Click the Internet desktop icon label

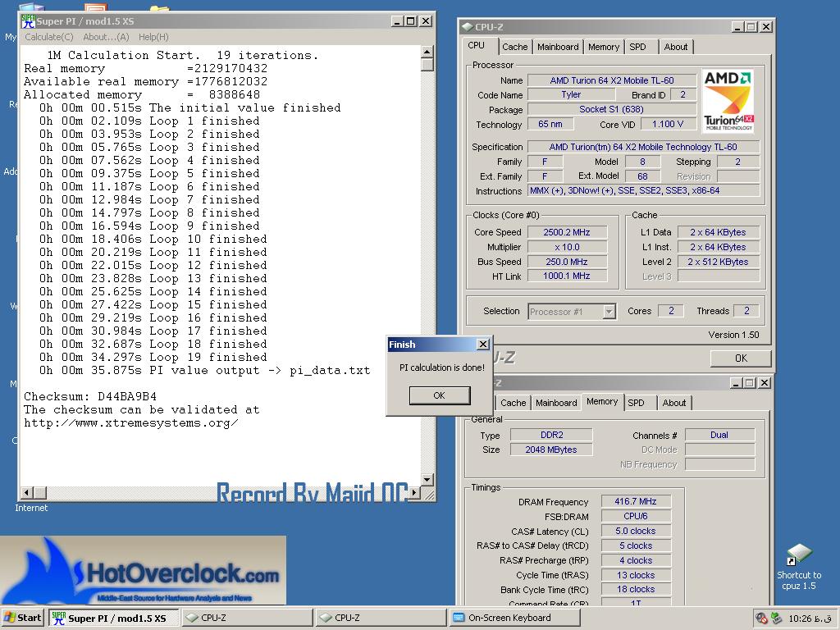(x=31, y=508)
